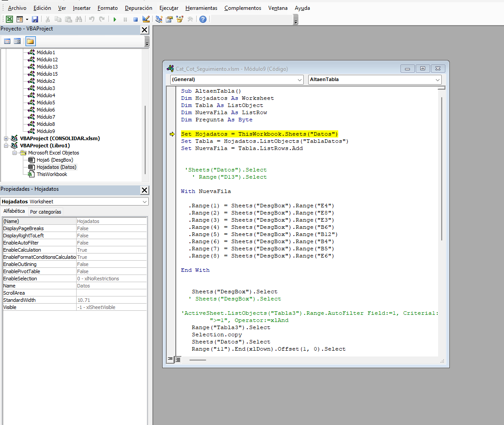Toggle folders view in Project panel
The width and height of the screenshot is (504, 425).
click(30, 41)
